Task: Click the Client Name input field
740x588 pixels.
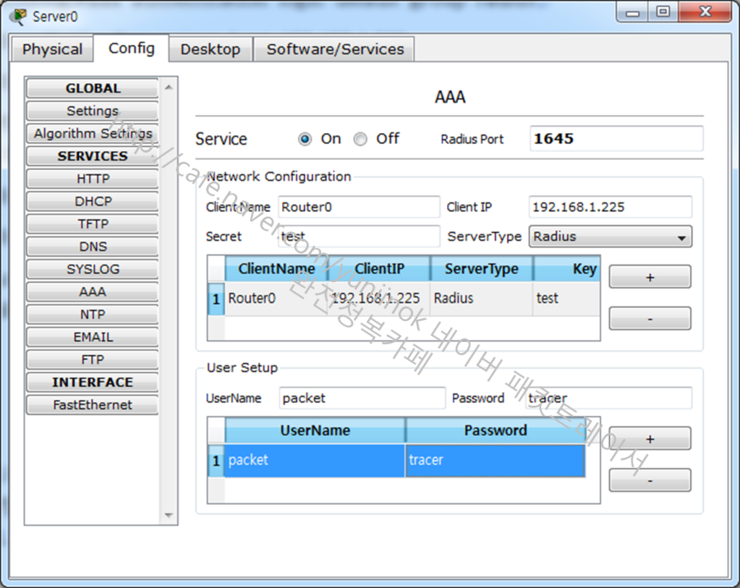Action: tap(359, 207)
